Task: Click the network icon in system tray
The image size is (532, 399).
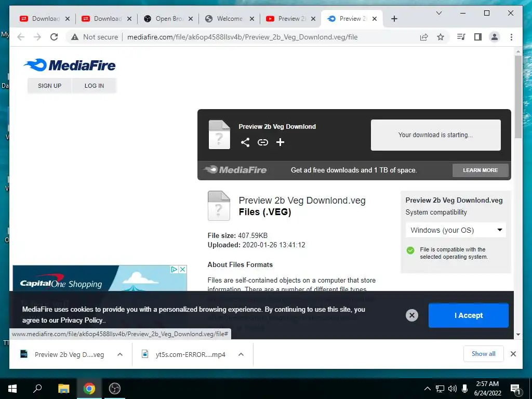Action: pos(440,389)
